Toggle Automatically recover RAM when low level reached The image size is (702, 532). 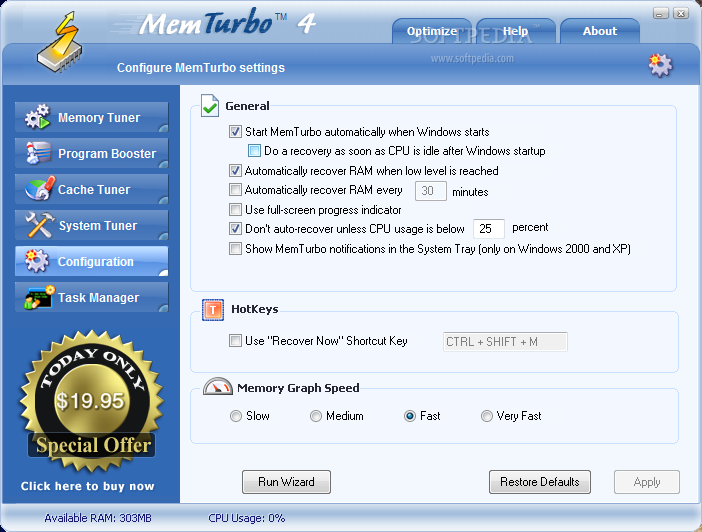pyautogui.click(x=235, y=171)
